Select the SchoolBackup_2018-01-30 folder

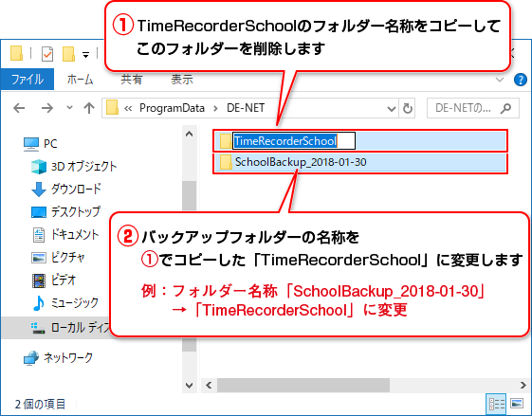[360, 162]
